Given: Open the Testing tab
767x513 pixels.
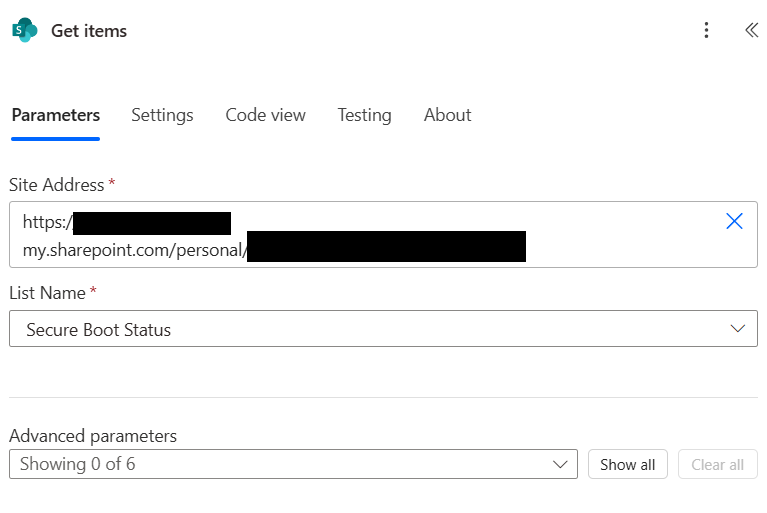Looking at the screenshot, I should (x=364, y=115).
